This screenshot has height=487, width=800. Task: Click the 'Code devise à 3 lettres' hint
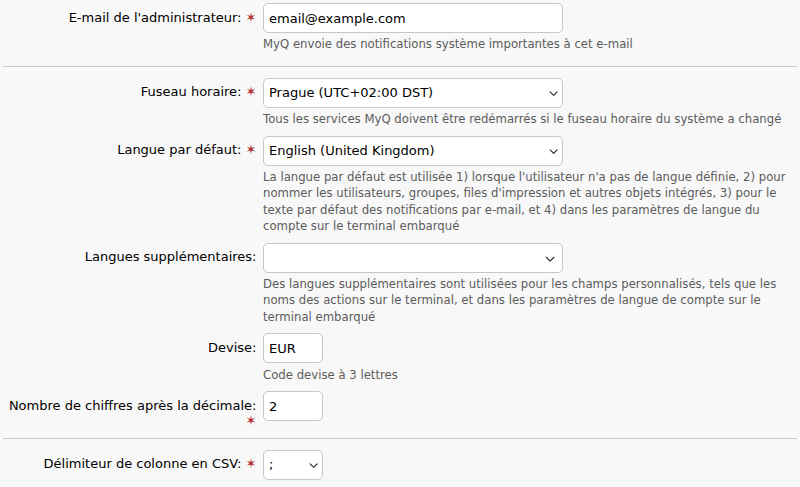pos(330,375)
